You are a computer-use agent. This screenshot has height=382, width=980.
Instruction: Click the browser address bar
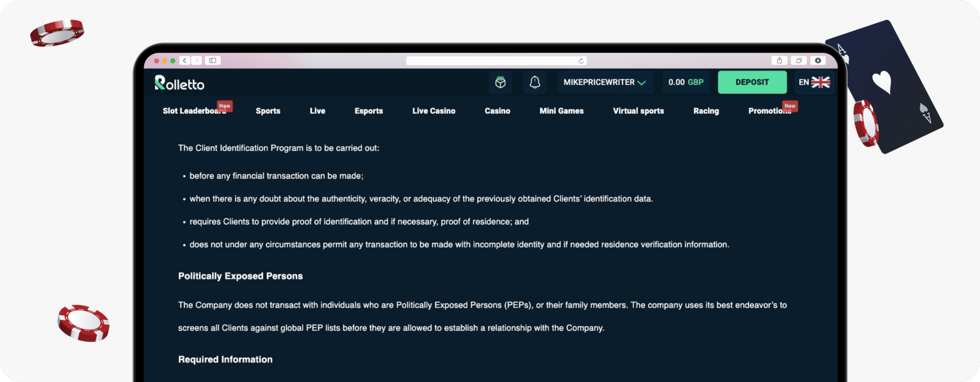497,61
